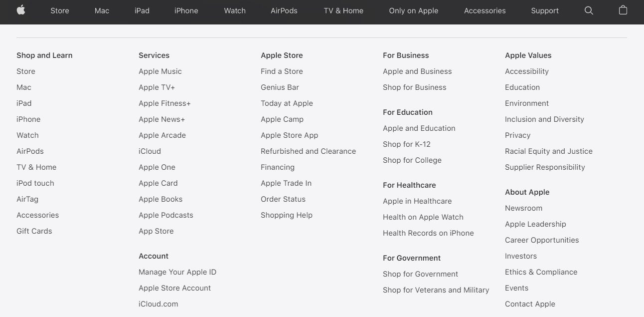Select Watch from the top navigation
644x317 pixels.
click(x=234, y=10)
